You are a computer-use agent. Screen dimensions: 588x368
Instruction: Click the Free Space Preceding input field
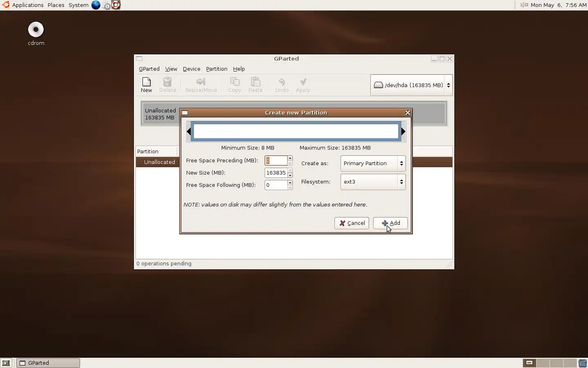pyautogui.click(x=276, y=160)
